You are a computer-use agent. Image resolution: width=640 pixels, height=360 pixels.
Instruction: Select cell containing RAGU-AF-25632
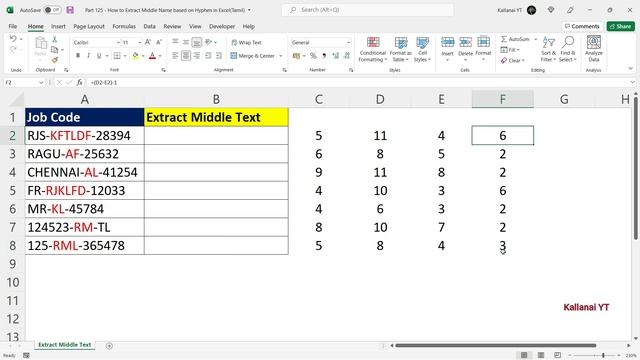[84, 154]
